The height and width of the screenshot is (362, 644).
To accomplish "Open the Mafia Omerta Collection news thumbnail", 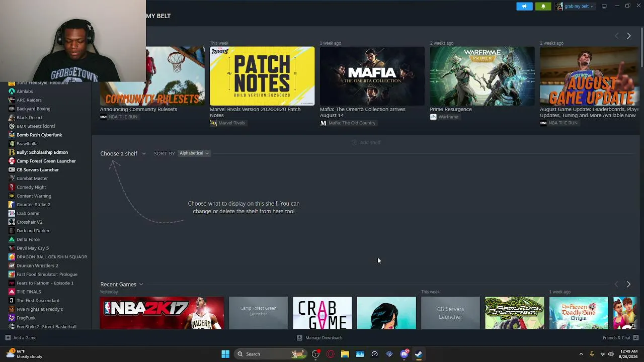I will (x=372, y=76).
